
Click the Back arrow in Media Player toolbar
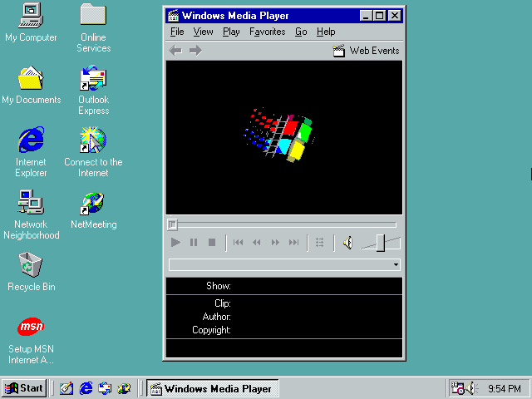(x=175, y=51)
